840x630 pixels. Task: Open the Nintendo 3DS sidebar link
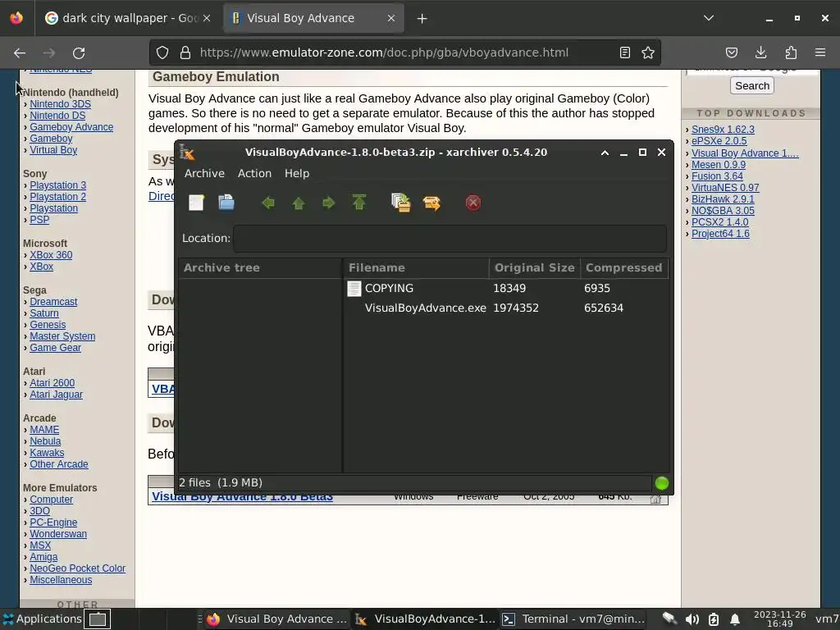60,104
